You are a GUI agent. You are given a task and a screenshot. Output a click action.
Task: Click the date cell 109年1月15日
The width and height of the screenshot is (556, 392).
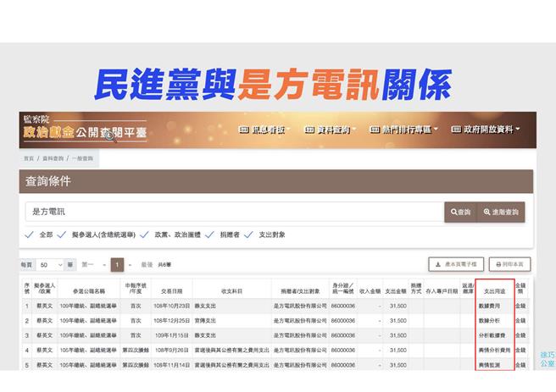pos(171,335)
